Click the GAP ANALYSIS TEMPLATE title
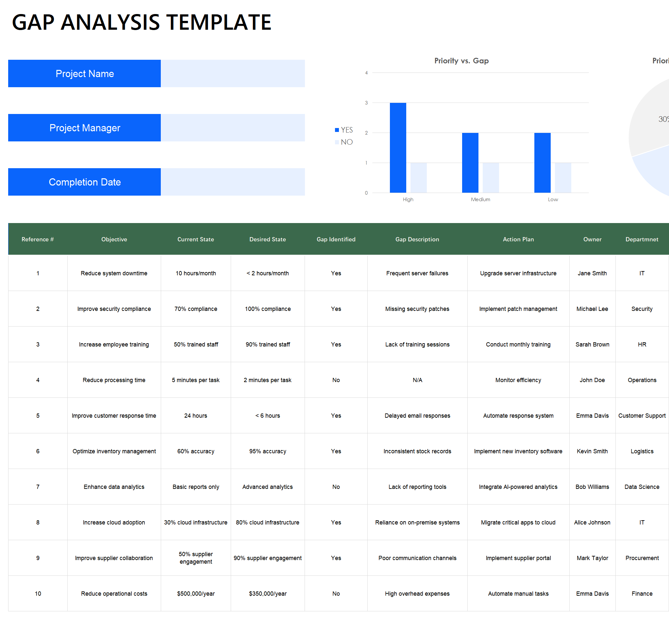The image size is (669, 644). 142,22
